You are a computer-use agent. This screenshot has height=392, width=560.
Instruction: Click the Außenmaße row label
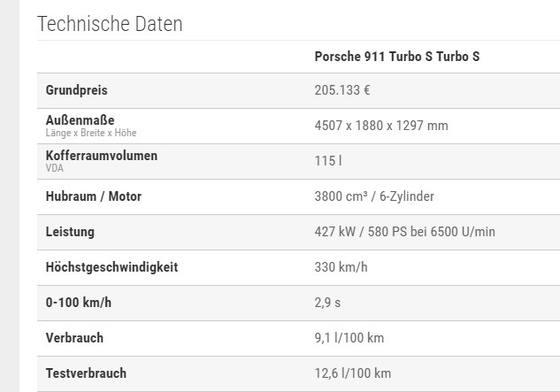point(80,119)
